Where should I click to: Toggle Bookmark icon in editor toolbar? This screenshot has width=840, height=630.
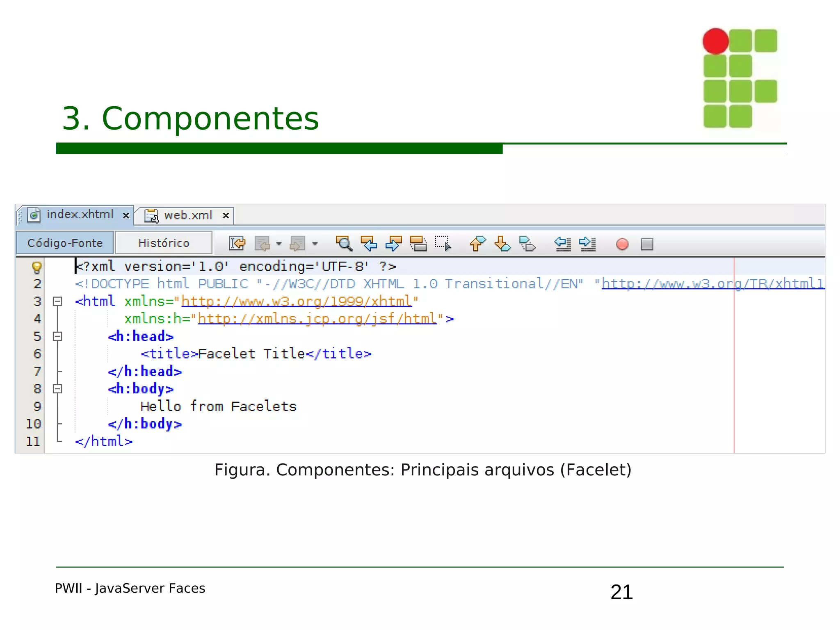pyautogui.click(x=527, y=244)
